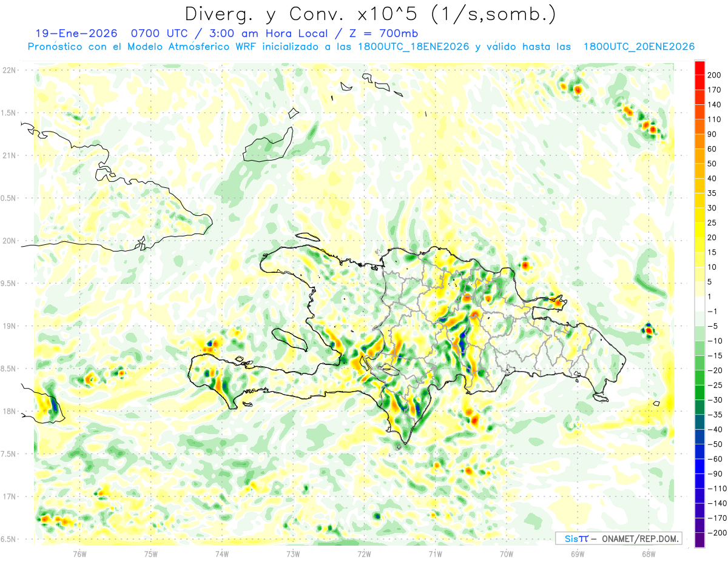Click the '7.5N' latitude label
This screenshot has width=728, height=562.
[8, 454]
